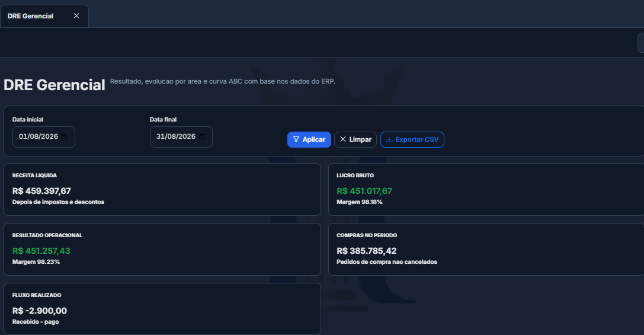Open the Compras no Periodo card
The width and height of the screenshot is (644, 335).
486,249
